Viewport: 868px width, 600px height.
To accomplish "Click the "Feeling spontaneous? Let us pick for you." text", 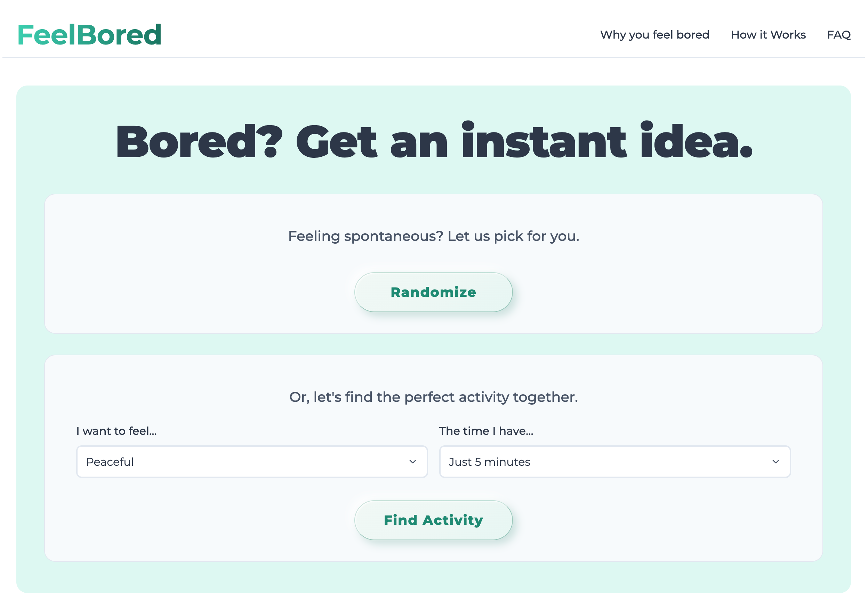I will click(434, 236).
